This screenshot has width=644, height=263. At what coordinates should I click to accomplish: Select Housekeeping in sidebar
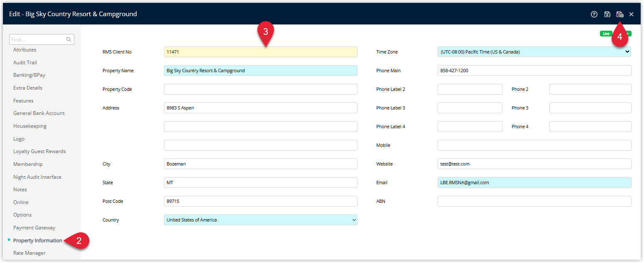click(x=30, y=126)
